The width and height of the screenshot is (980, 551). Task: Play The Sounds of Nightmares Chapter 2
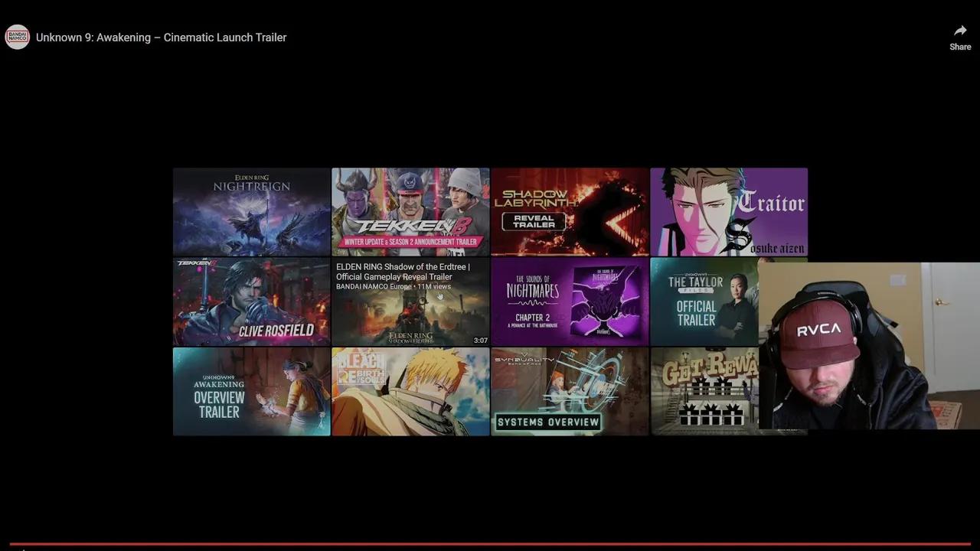tap(570, 302)
